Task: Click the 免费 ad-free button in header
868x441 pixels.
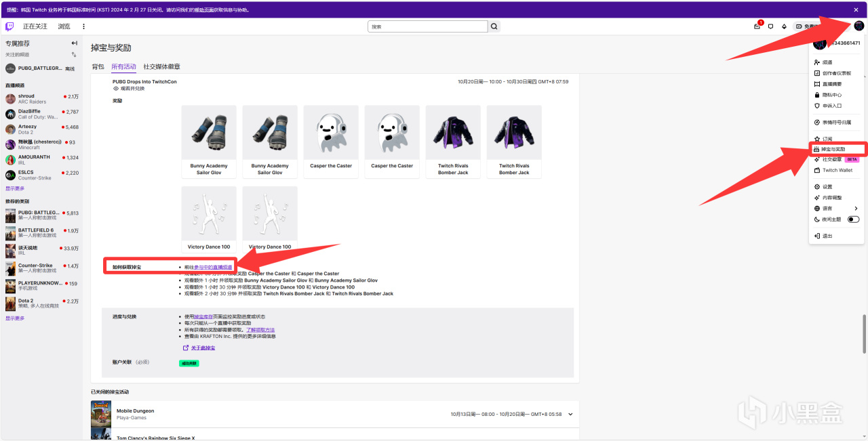Action: click(x=808, y=26)
